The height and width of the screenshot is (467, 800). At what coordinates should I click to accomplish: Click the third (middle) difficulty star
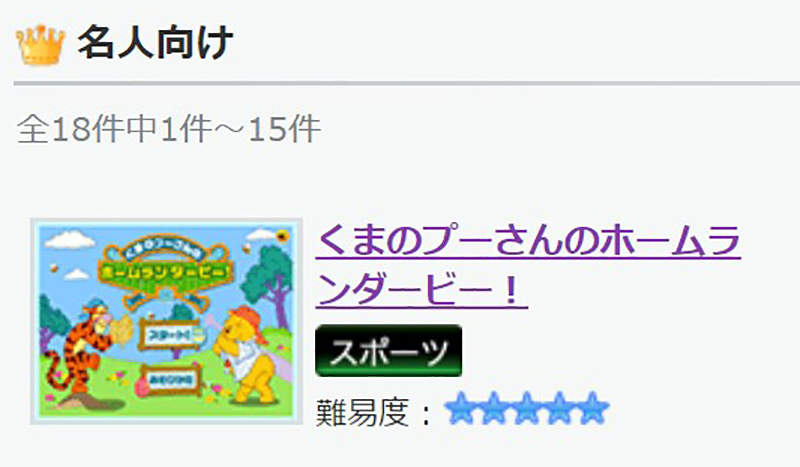pos(526,408)
